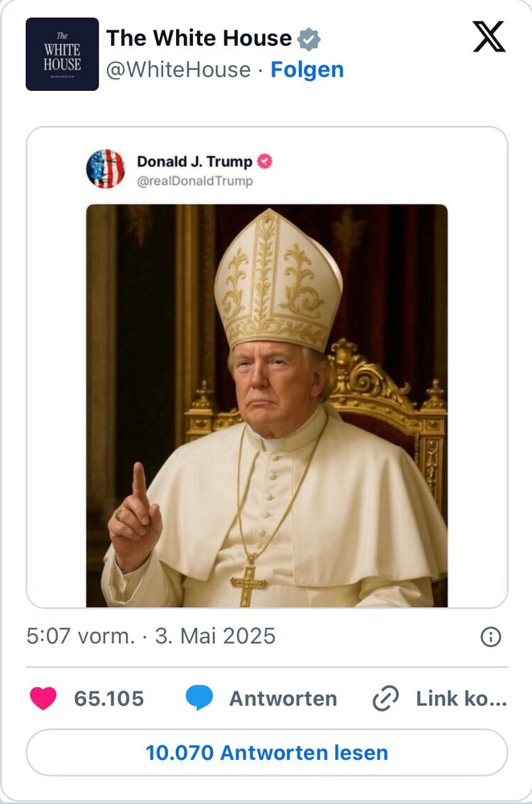Follow the account via Folgen
This screenshot has height=804, width=532.
pyautogui.click(x=307, y=70)
